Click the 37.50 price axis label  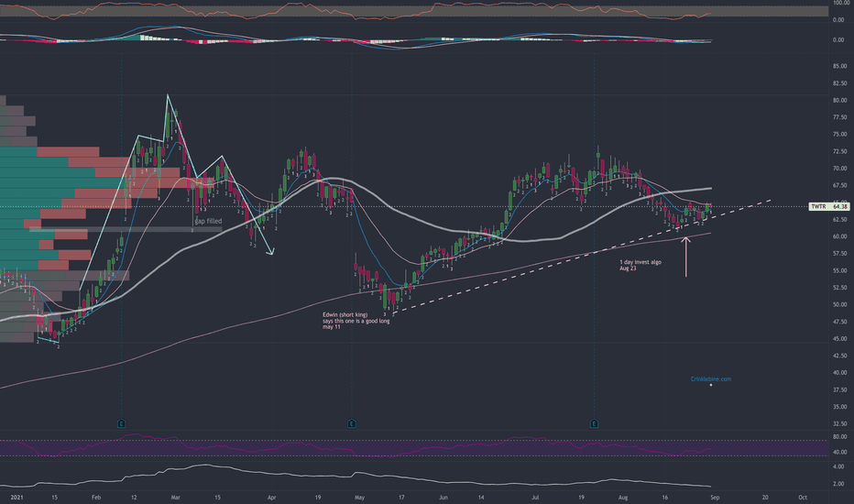[839, 389]
